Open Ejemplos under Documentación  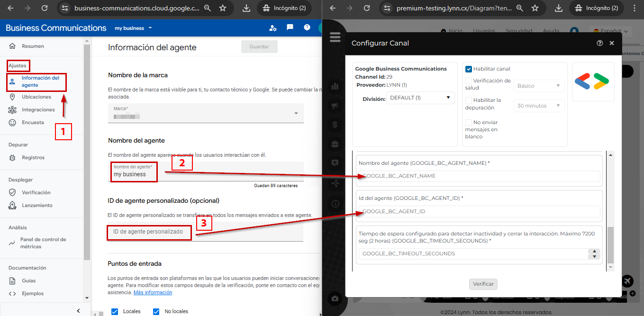pyautogui.click(x=33, y=293)
